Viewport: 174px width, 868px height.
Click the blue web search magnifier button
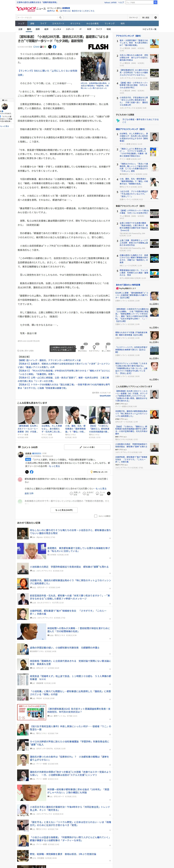[x=155, y=2]
